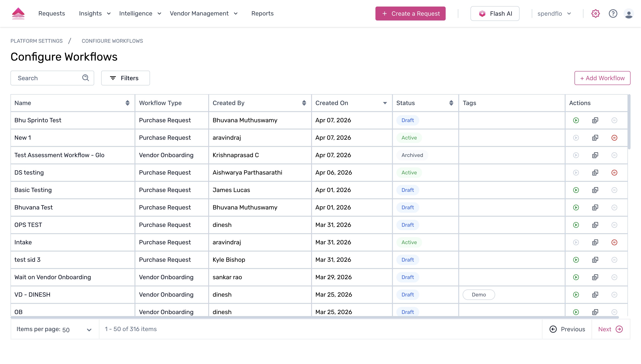Viewport: 641px width, 364px height.
Task: Open the help icon
Action: pyautogui.click(x=613, y=14)
